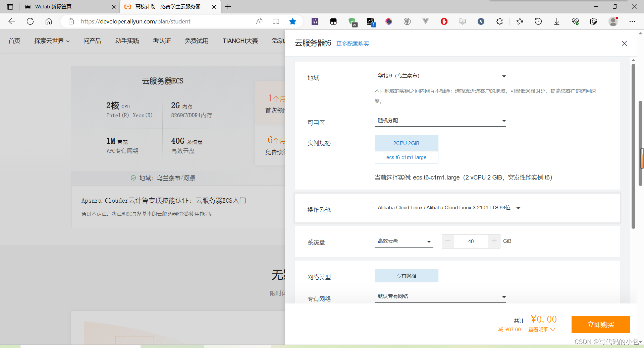Increase system disk size with plus button
Viewport: 644px width, 348px height.
(x=494, y=241)
